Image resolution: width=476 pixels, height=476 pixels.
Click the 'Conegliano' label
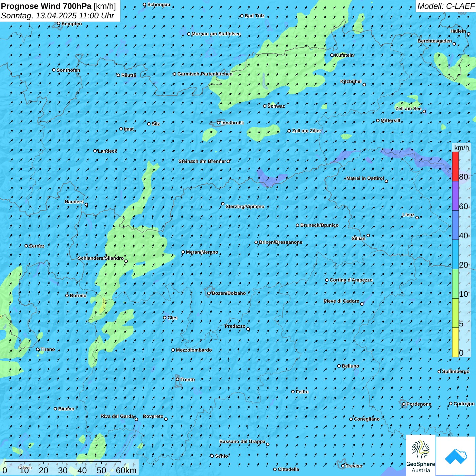click(x=367, y=419)
